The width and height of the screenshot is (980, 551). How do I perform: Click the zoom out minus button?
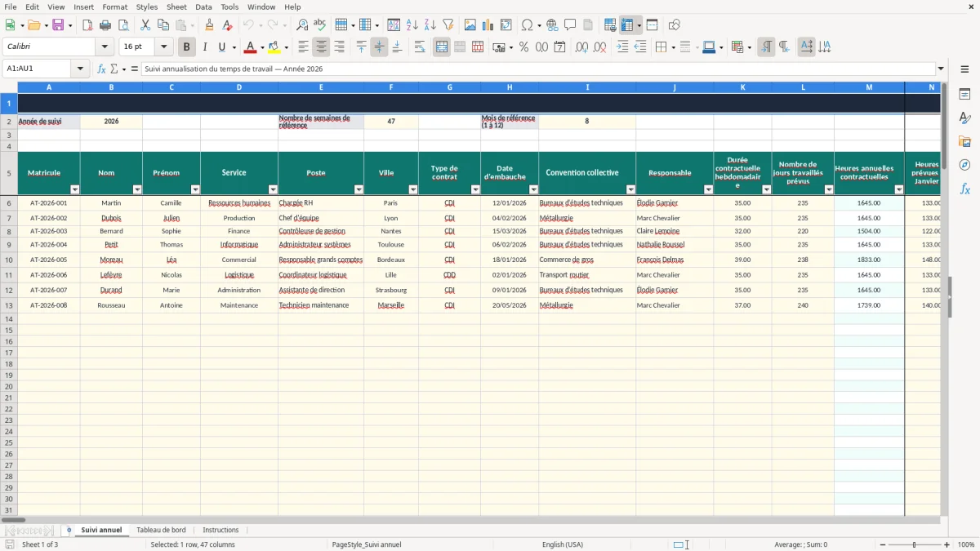pos(882,544)
